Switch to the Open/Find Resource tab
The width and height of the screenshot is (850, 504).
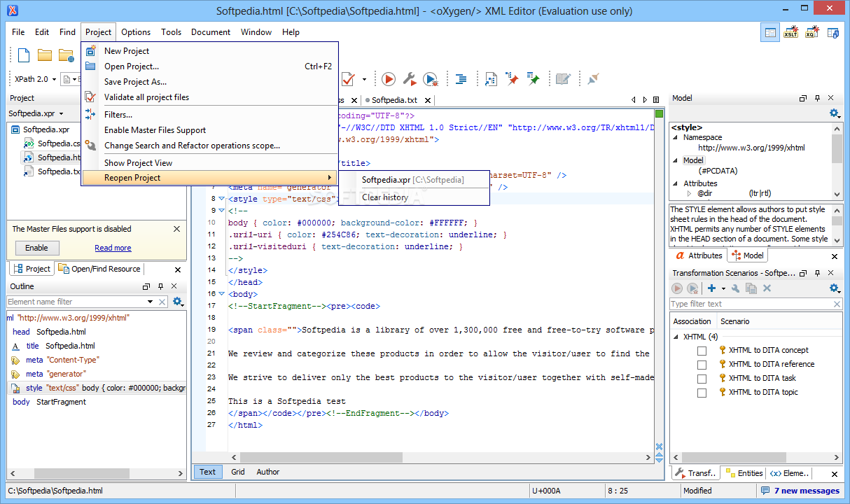pos(99,269)
